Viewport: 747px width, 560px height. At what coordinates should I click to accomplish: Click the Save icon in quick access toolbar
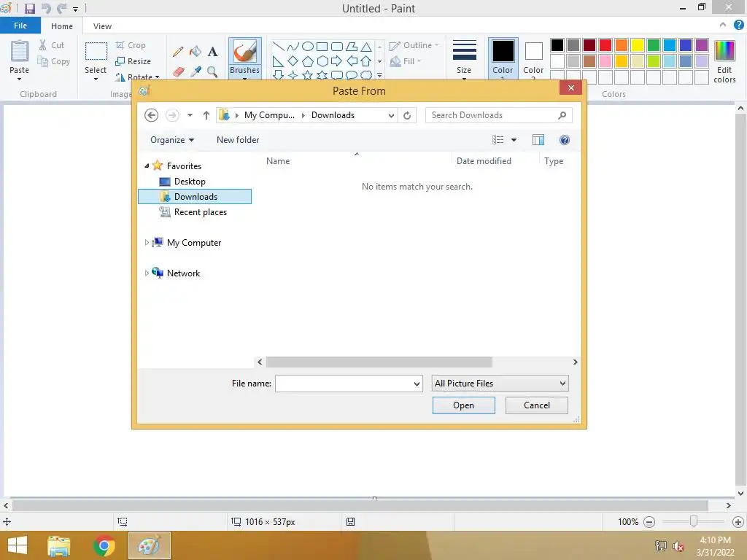tap(29, 9)
